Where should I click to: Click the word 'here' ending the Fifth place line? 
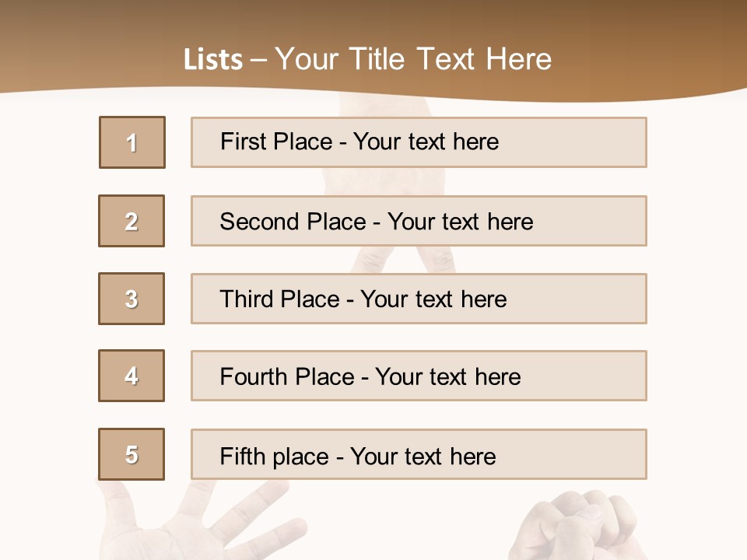[472, 456]
